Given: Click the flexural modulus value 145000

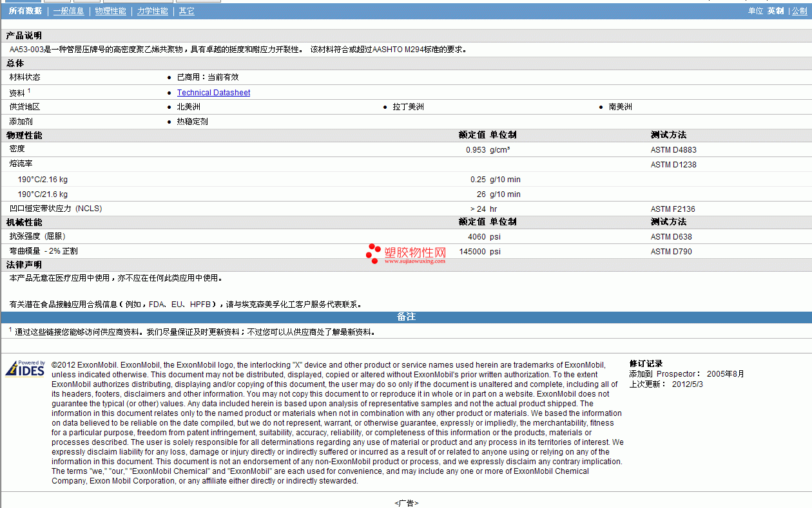Looking at the screenshot, I should (472, 252).
